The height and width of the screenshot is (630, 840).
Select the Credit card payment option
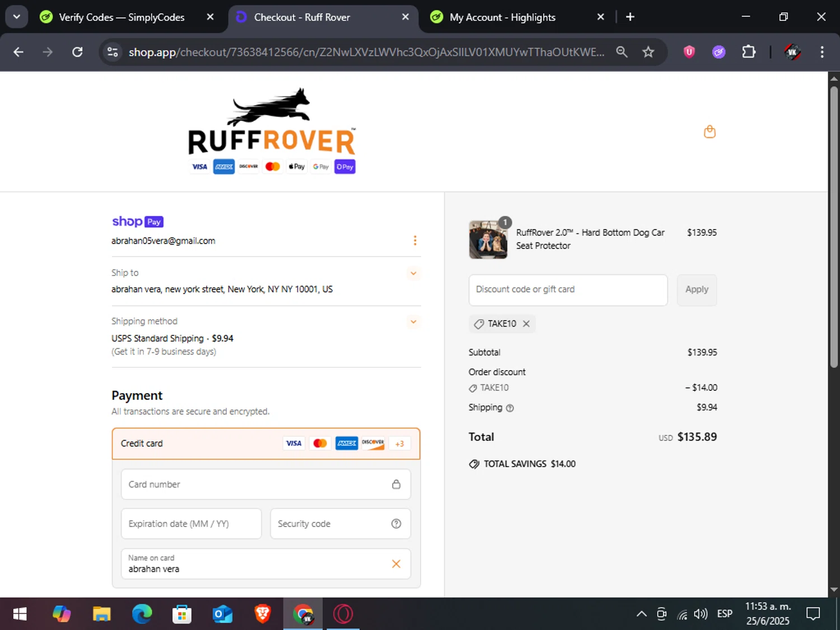click(265, 444)
